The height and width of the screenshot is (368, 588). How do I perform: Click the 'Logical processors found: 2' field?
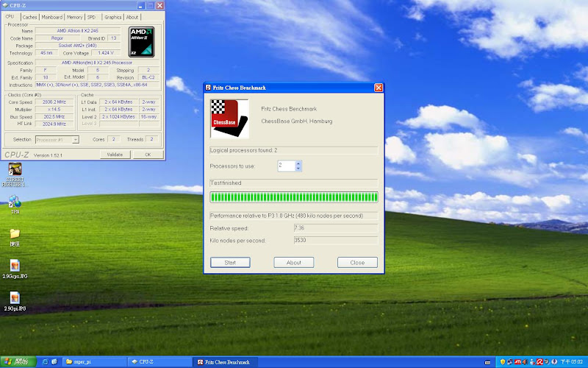coord(294,150)
